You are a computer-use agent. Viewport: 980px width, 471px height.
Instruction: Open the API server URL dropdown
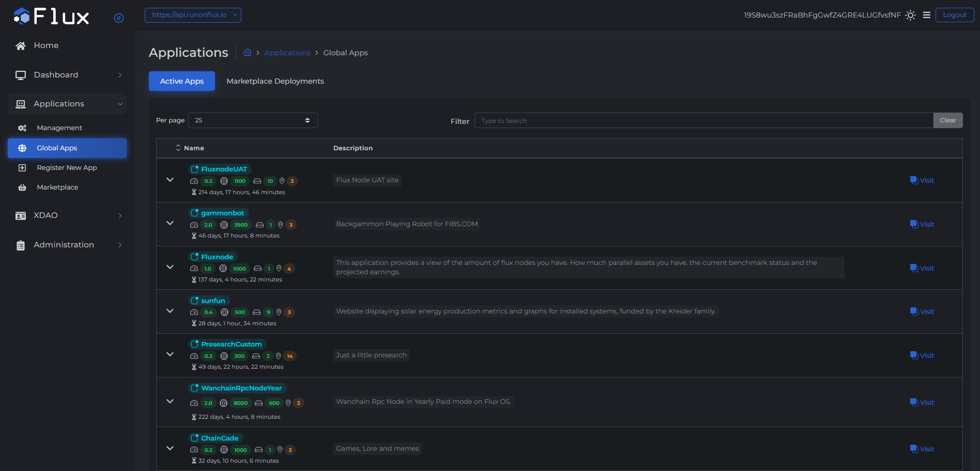click(193, 15)
